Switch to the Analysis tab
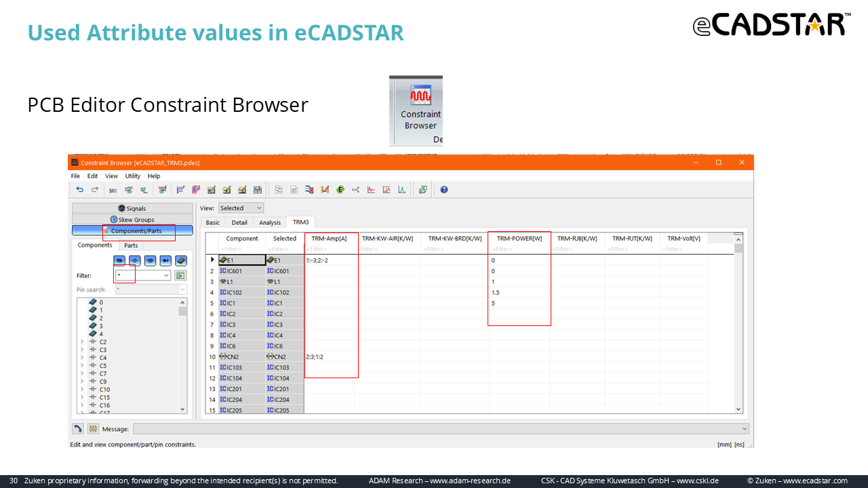868x488 pixels. [x=270, y=222]
